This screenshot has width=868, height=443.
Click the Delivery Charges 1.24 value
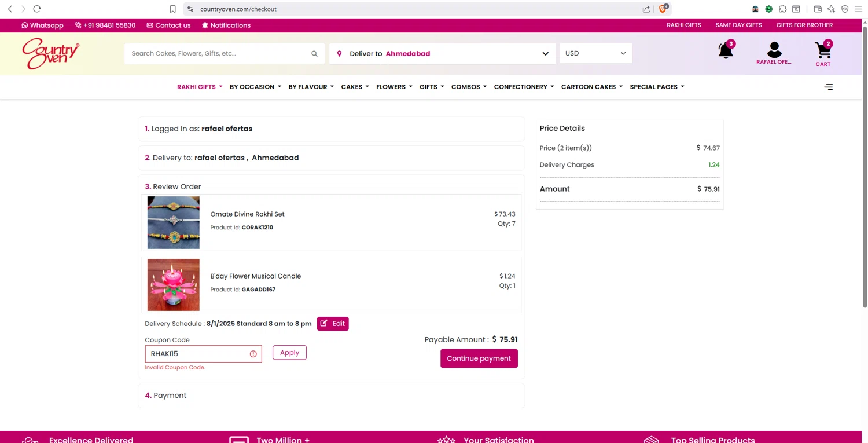(713, 165)
